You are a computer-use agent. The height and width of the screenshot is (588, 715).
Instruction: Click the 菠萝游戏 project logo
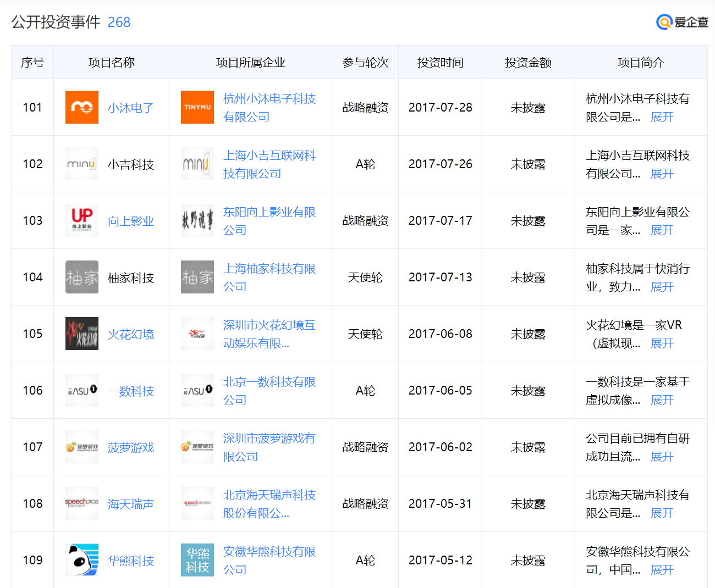point(81,447)
